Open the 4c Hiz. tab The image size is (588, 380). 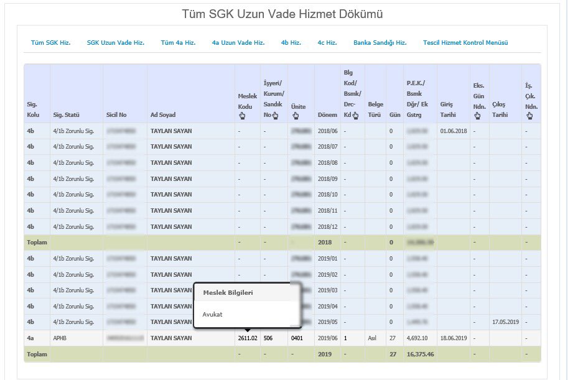tap(327, 43)
